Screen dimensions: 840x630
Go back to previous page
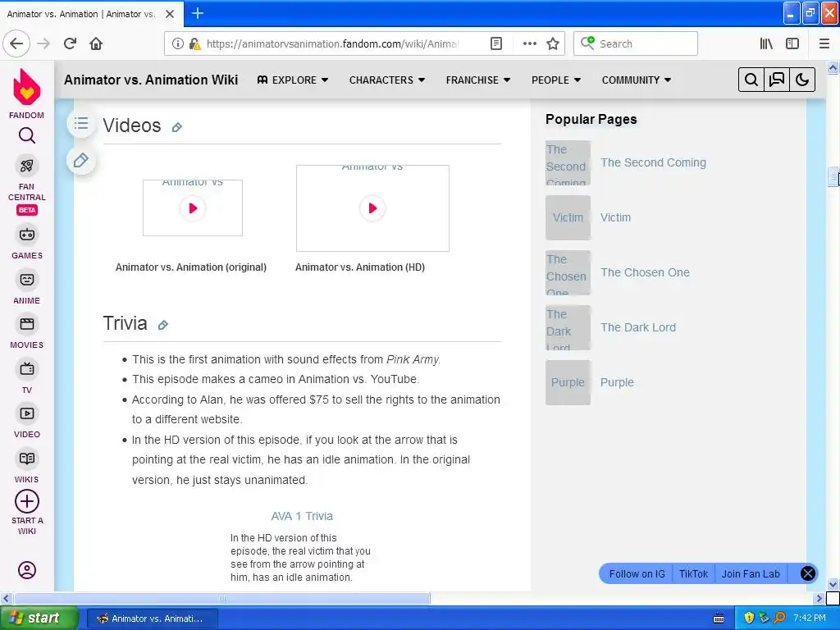(x=16, y=43)
